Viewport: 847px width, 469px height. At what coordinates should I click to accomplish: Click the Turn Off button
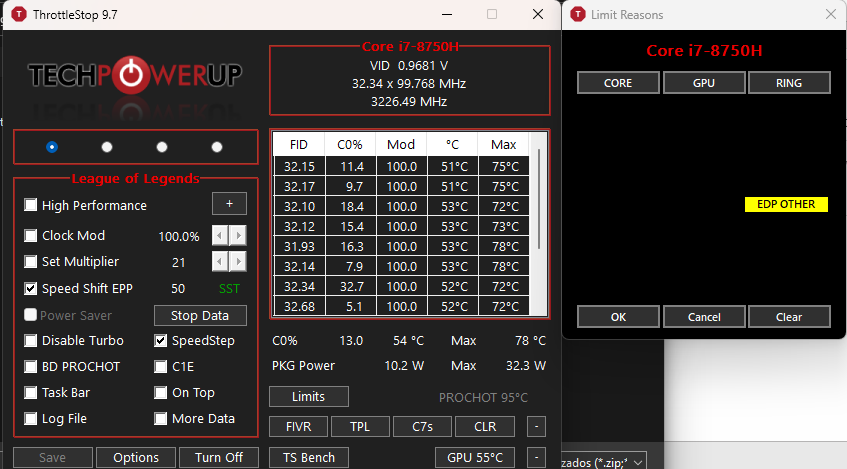click(219, 457)
